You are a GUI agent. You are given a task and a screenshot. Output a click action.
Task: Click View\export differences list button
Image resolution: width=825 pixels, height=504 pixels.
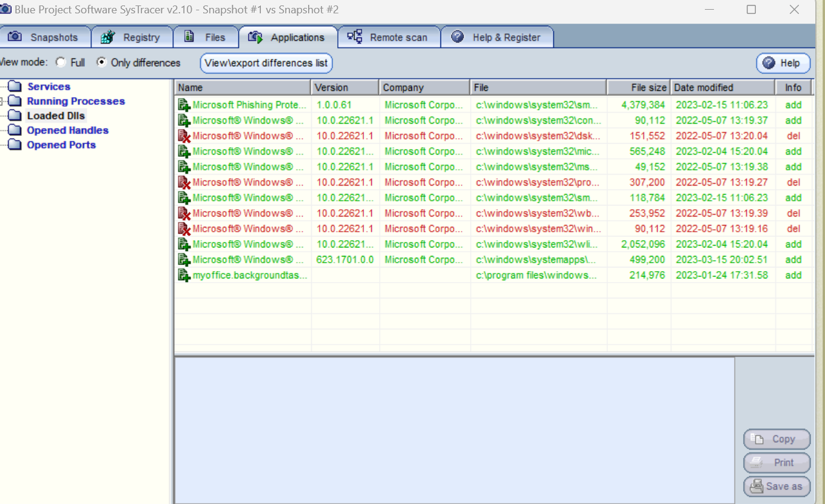point(266,62)
